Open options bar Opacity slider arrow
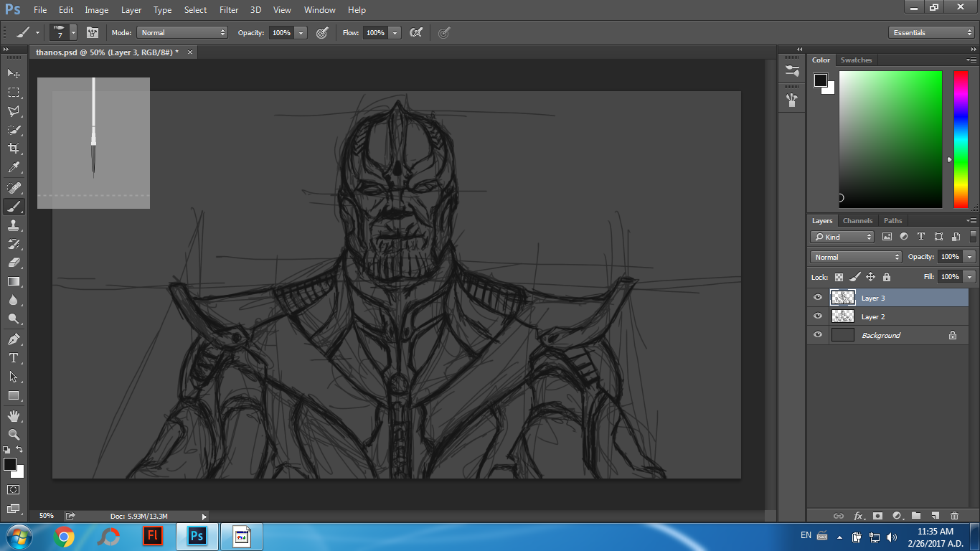 click(x=301, y=32)
